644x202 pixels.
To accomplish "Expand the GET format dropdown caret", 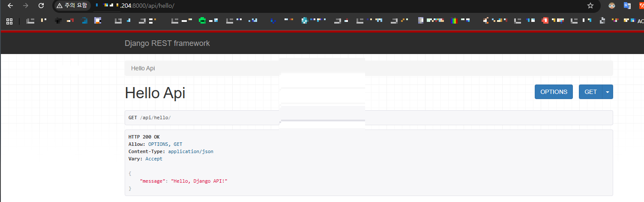I will coord(608,92).
